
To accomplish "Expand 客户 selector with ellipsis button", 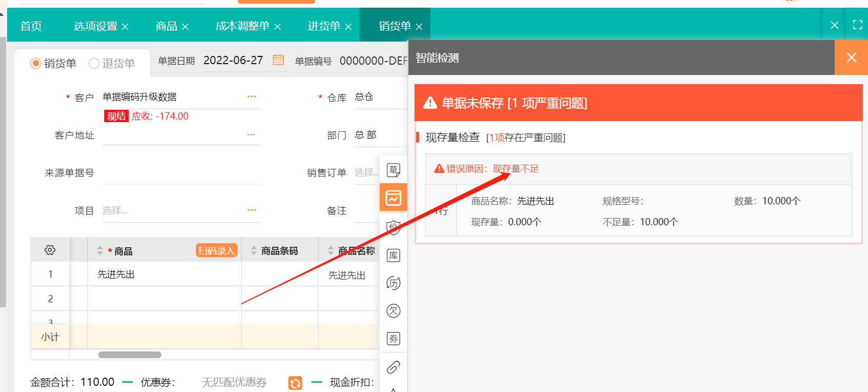I will (x=251, y=97).
